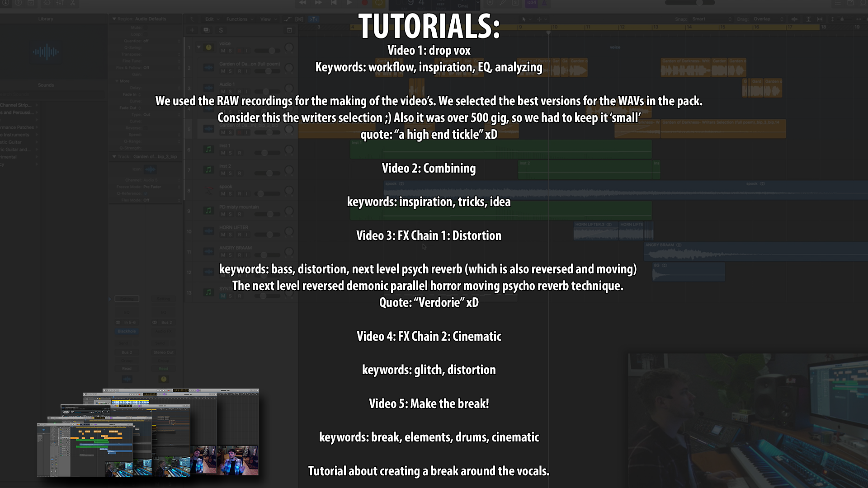The image size is (868, 488).
Task: Click the Waveform Zoom button
Action: coord(794,19)
